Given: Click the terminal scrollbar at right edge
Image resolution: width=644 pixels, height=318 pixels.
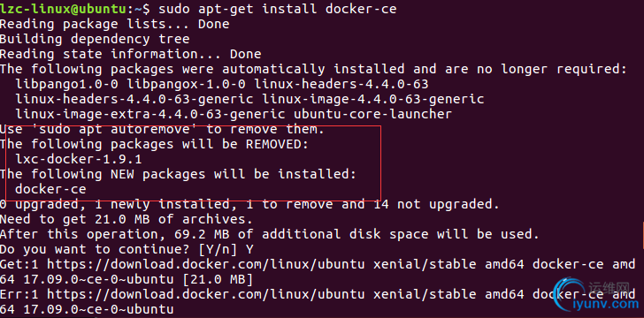Looking at the screenshot, I should 642,234.
